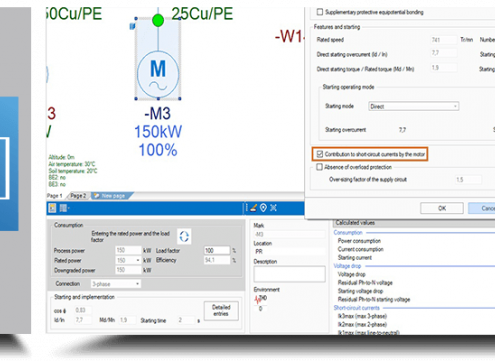The image size is (495, 361).
Task: Select the M3 motor symbol in diagram
Action: point(158,74)
